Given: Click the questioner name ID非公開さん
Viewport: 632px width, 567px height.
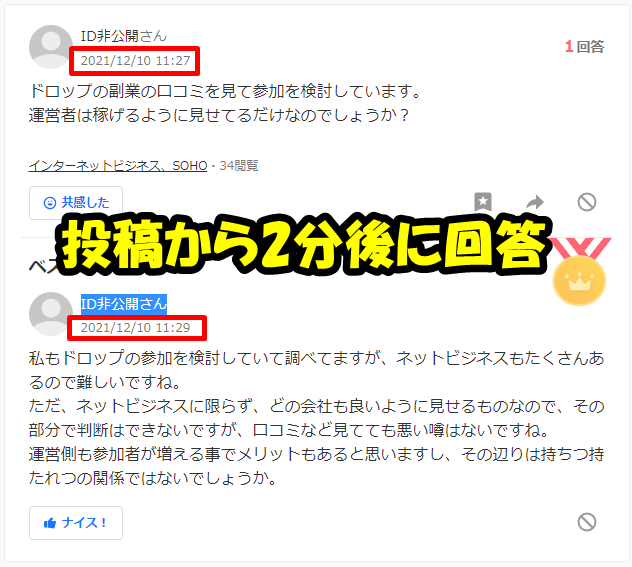Looking at the screenshot, I should 123,36.
